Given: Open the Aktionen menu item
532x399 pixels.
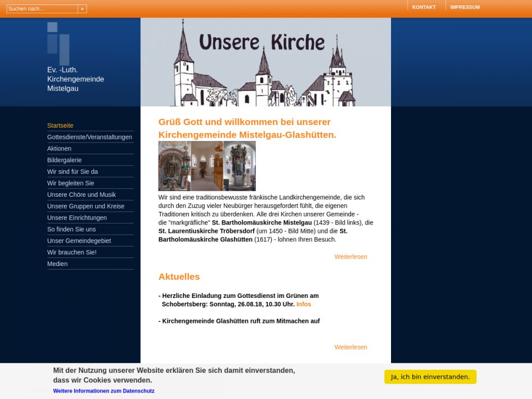Looking at the screenshot, I should coord(59,148).
